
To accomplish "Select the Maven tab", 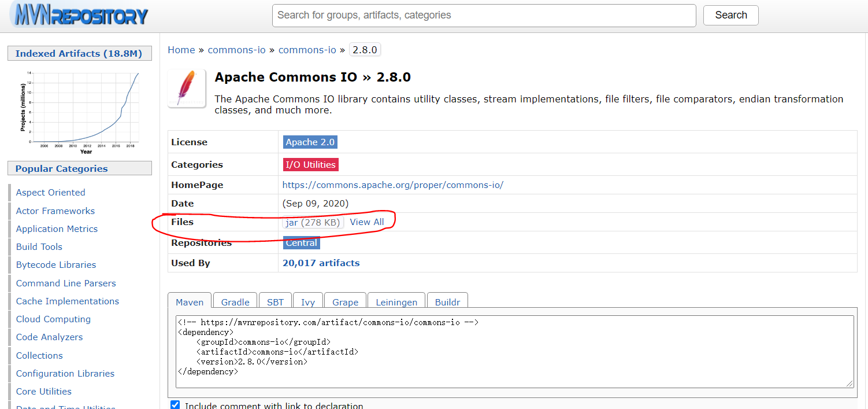I will tap(190, 301).
